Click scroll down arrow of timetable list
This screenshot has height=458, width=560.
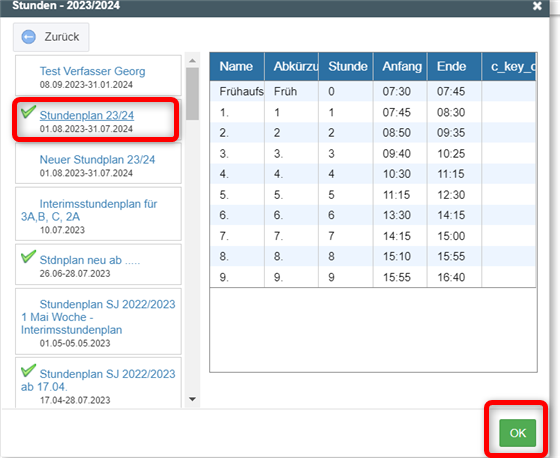pyautogui.click(x=192, y=399)
